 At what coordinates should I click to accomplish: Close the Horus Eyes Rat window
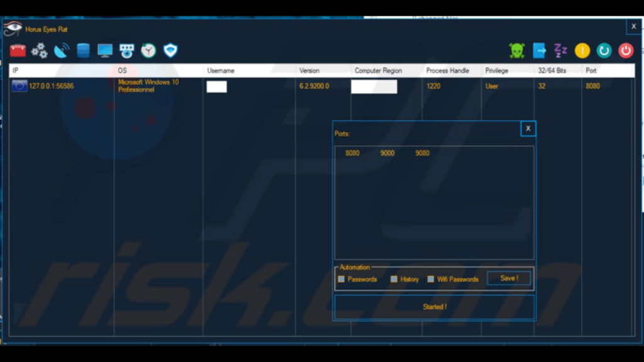(634, 26)
